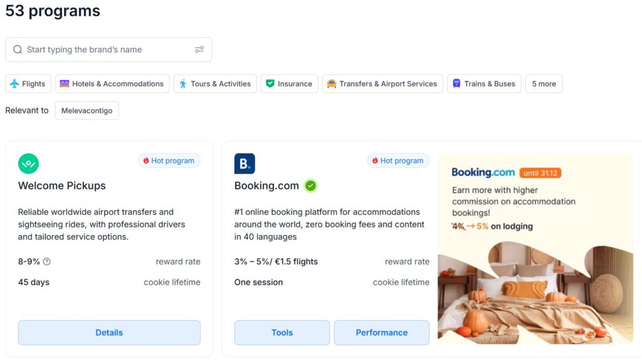Image resolution: width=642 pixels, height=364 pixels.
Task: Open the Booking.com Tools button
Action: point(282,333)
